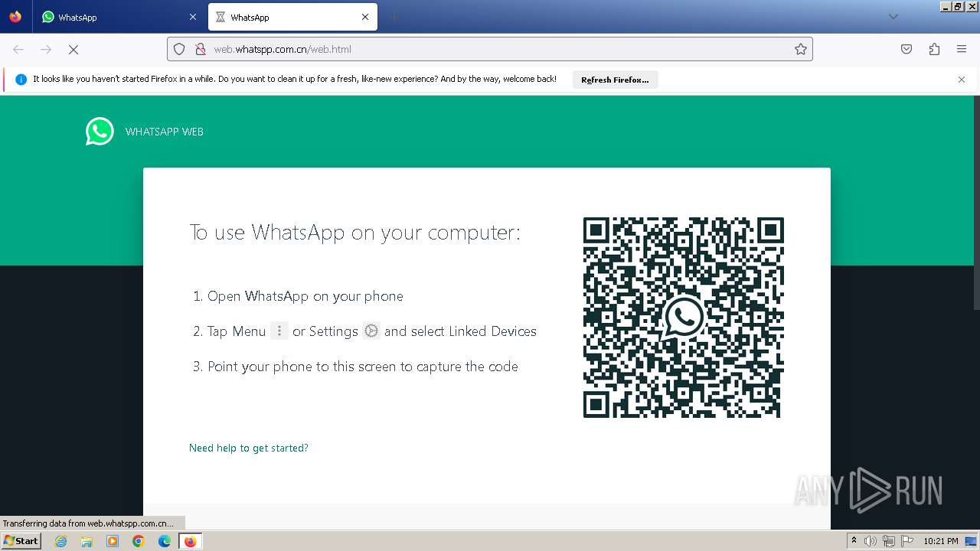Open the Save to Pocket icon
Viewport: 980px width, 551px height.
906,49
